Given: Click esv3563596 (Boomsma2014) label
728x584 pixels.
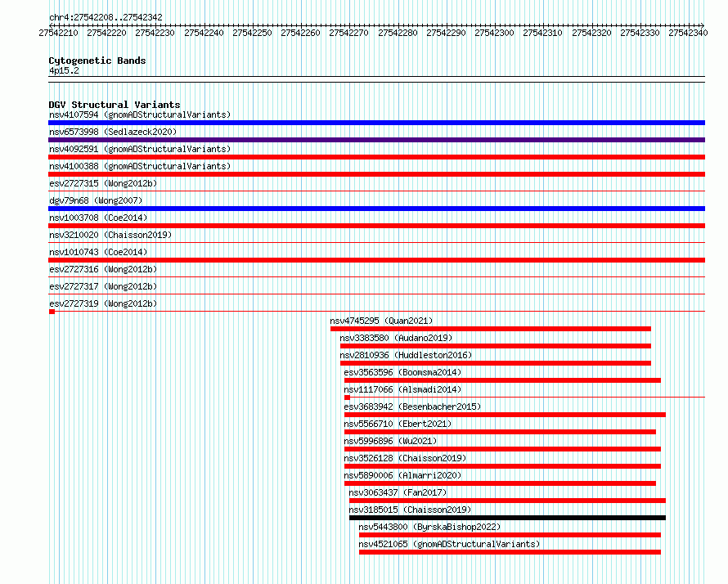Looking at the screenshot, I should (x=402, y=372).
